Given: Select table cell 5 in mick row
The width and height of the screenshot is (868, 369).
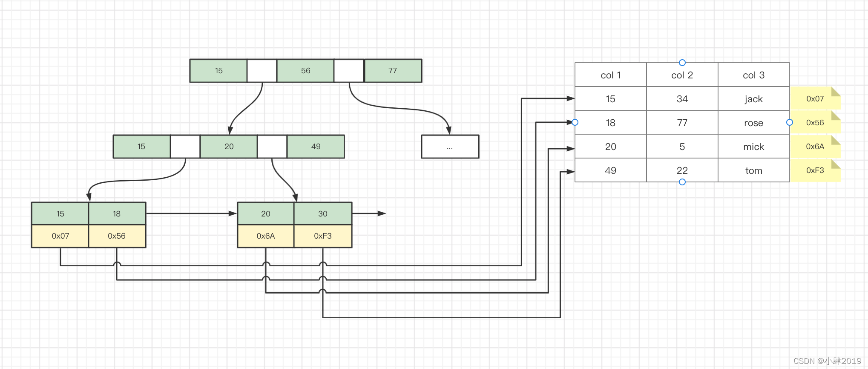Looking at the screenshot, I should tap(682, 147).
